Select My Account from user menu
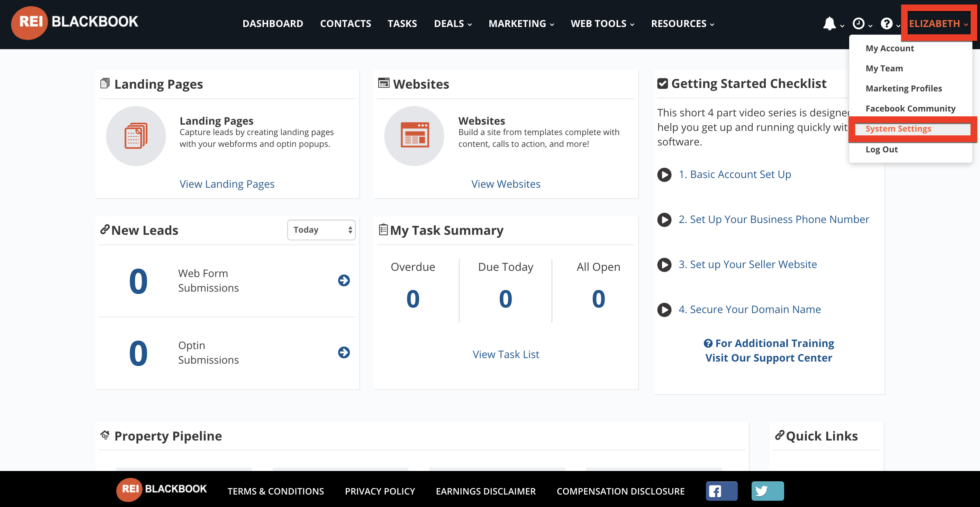 point(889,48)
